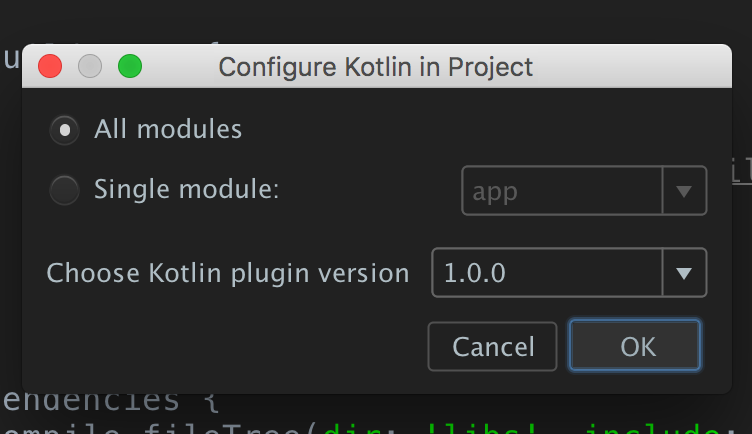Open the 'app' module combo box
The height and width of the screenshot is (434, 752).
(x=562, y=191)
